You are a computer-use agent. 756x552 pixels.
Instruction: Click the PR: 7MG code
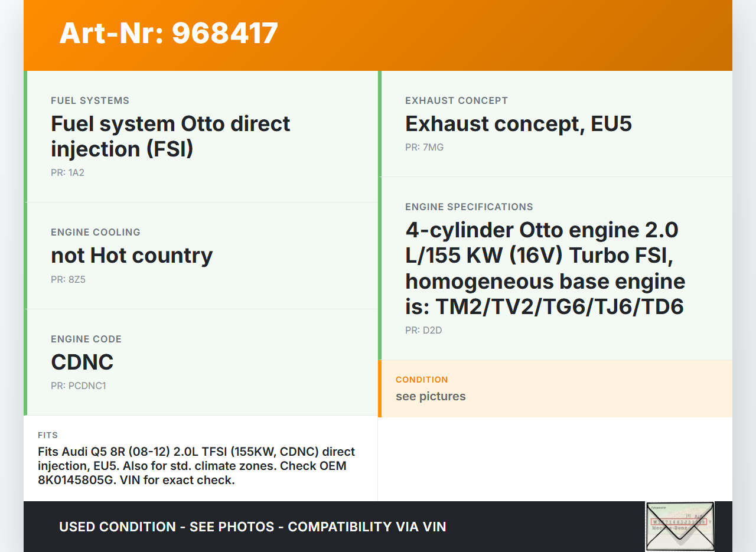(424, 148)
